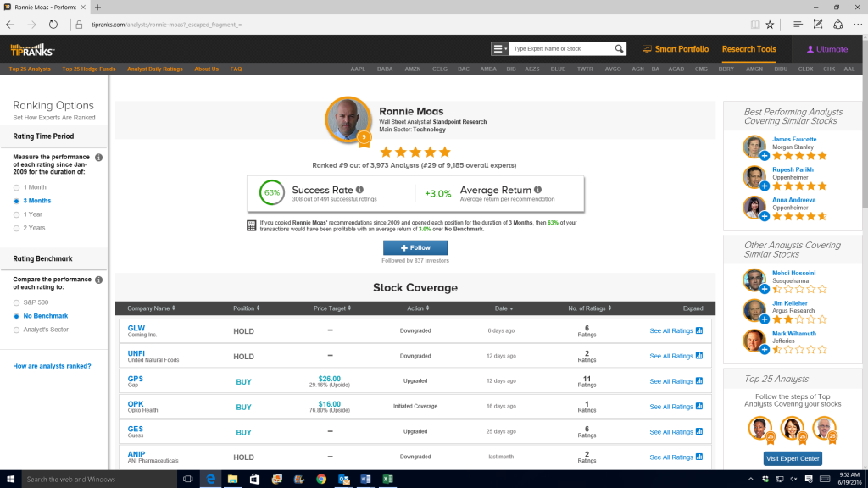The image size is (868, 488).
Task: Open the Research Tools tab
Action: pos(749,49)
